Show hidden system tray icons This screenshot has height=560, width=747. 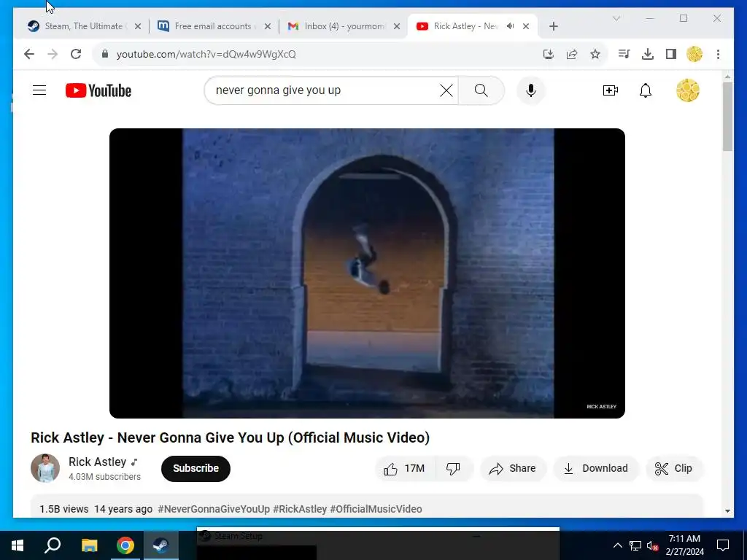[x=617, y=545]
